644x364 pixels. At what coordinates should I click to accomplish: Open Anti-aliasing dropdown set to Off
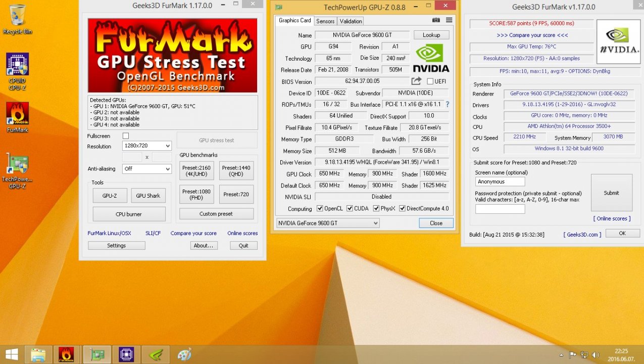point(147,169)
